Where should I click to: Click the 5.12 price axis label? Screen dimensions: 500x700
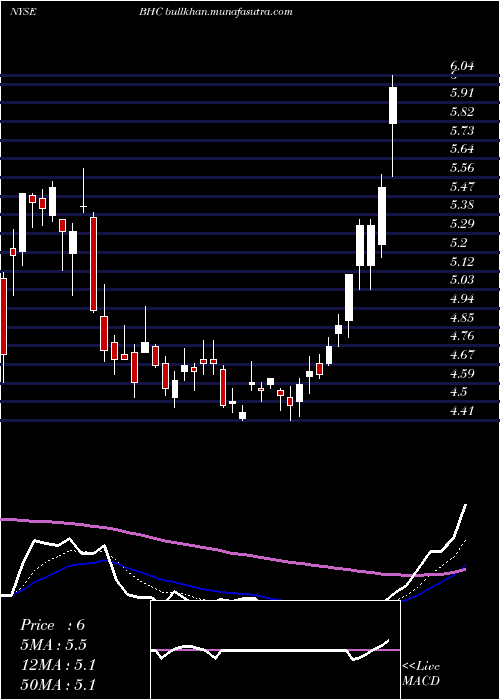coord(462,261)
